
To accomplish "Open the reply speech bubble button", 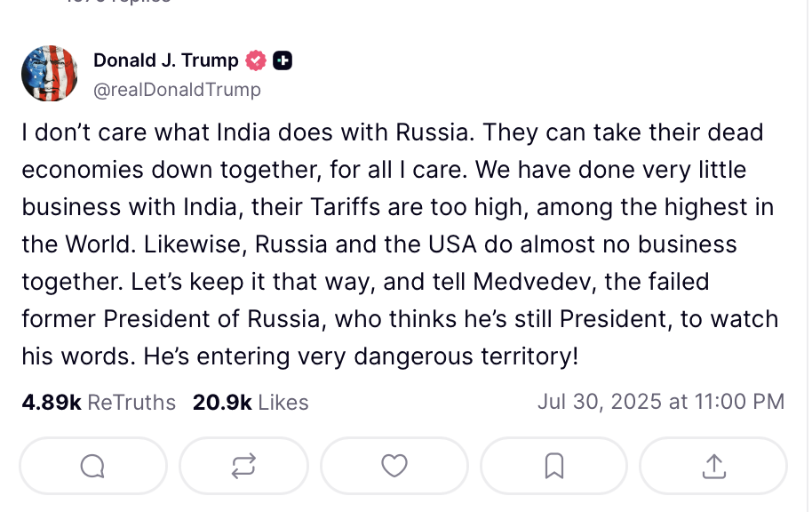I will [x=93, y=466].
